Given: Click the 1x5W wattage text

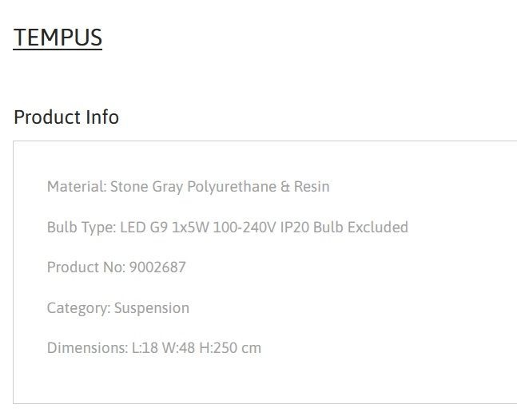Looking at the screenshot, I should [190, 228].
